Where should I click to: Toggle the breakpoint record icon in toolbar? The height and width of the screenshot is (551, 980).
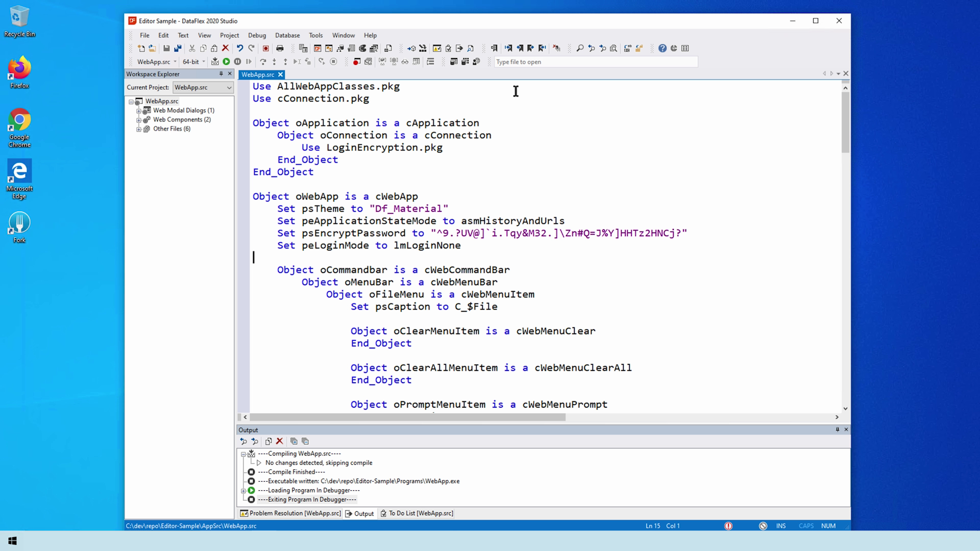pyautogui.click(x=265, y=48)
